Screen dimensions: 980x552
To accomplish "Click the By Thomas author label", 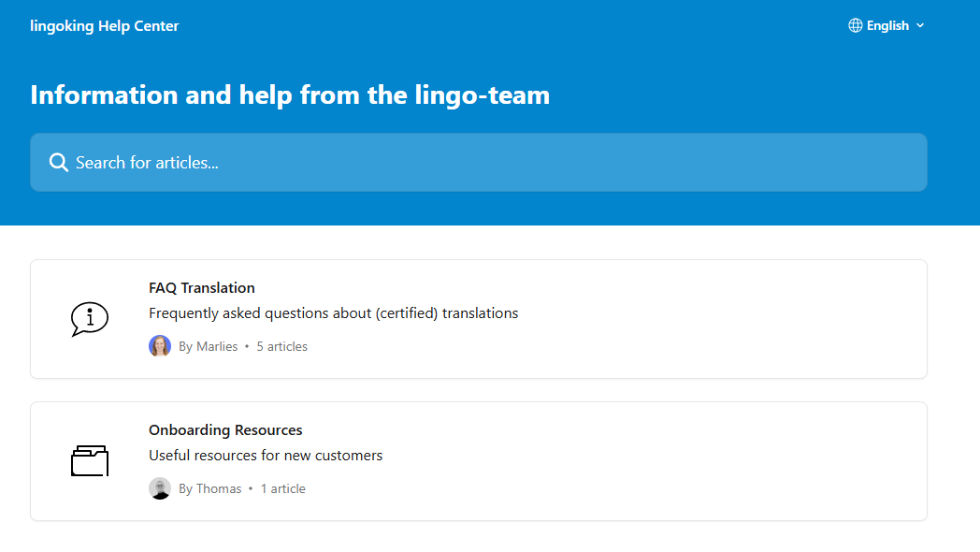I will [x=210, y=489].
